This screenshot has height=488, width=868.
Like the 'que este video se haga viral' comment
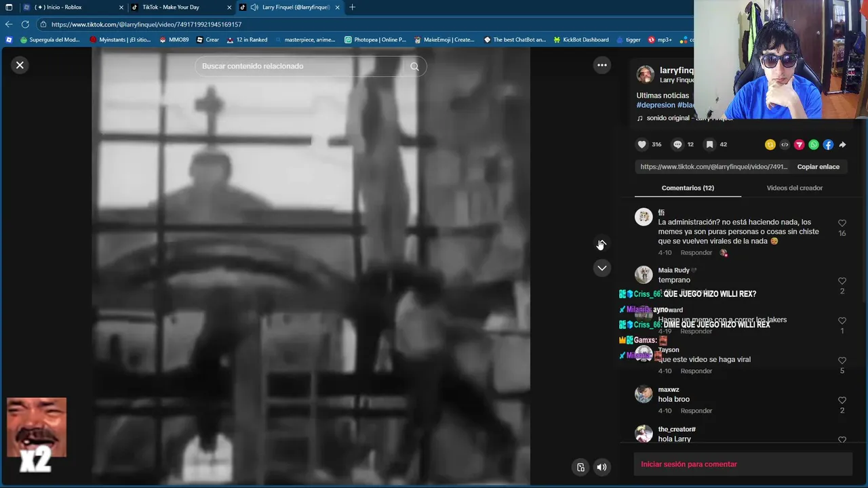click(842, 361)
